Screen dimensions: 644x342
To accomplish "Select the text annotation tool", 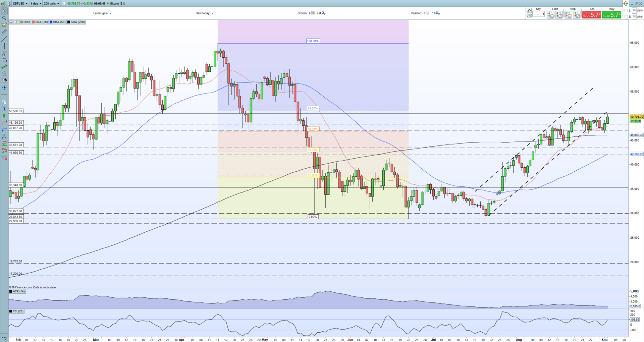I will [4, 109].
